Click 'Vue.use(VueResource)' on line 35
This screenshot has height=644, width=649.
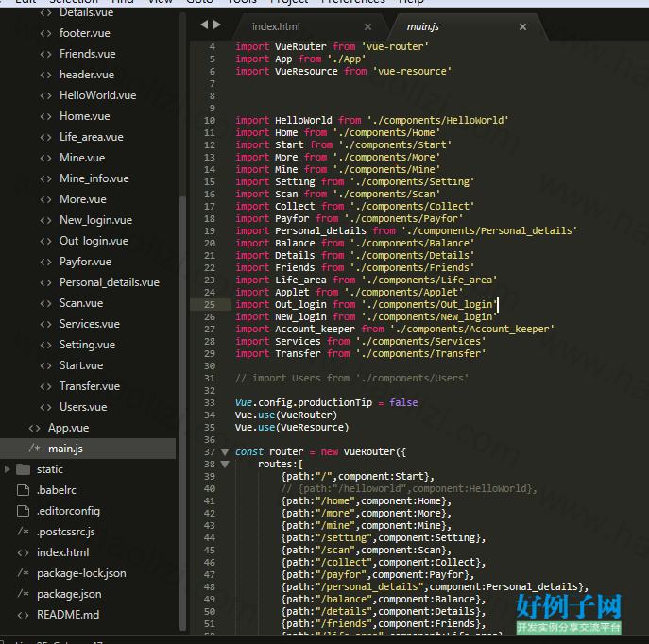[292, 427]
